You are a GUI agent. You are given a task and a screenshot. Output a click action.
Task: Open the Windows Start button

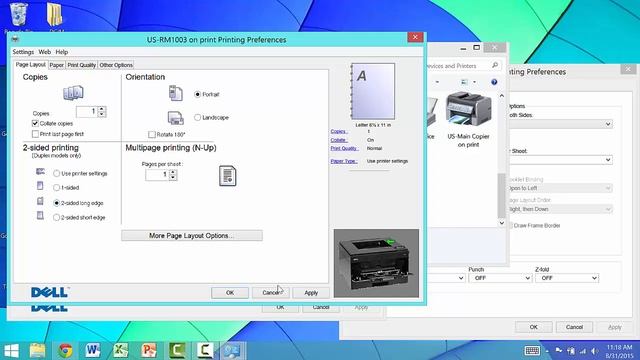(x=11, y=351)
